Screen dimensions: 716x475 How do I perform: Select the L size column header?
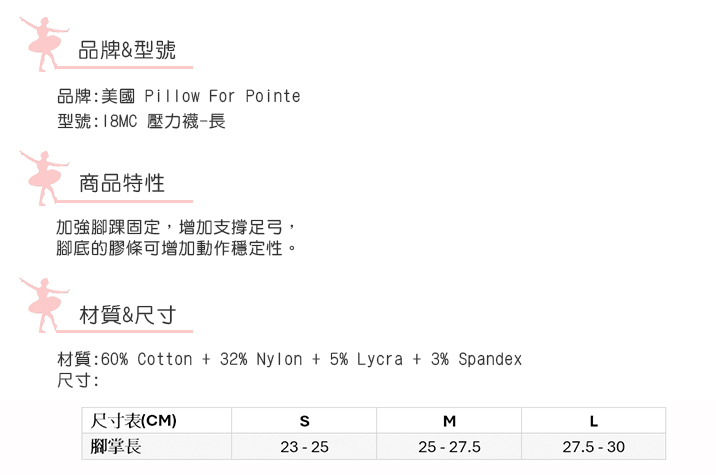(x=594, y=420)
